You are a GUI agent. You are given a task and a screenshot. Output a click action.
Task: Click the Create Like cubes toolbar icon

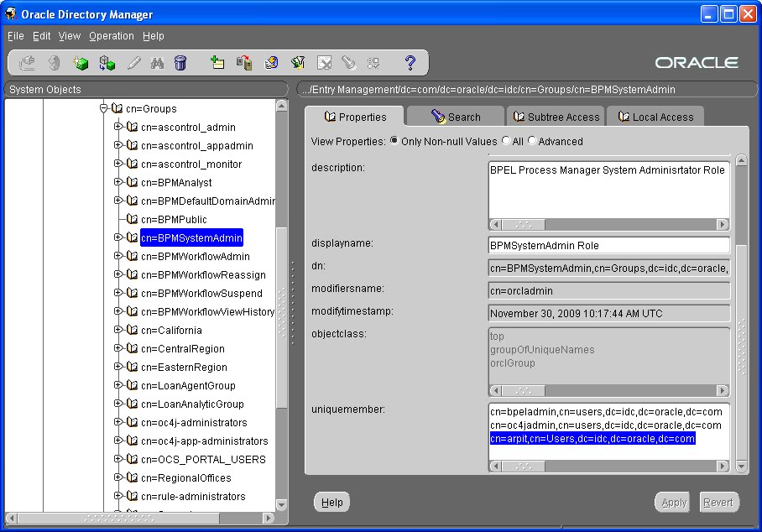tap(107, 63)
